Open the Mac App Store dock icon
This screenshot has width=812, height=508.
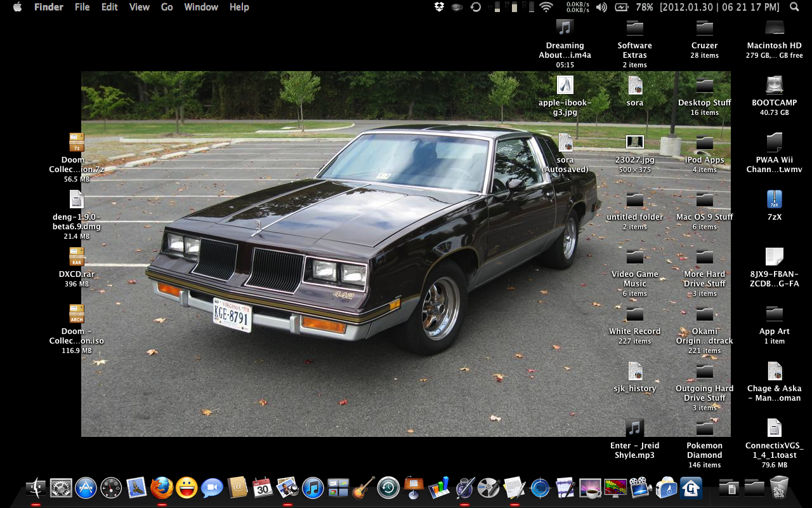86,488
